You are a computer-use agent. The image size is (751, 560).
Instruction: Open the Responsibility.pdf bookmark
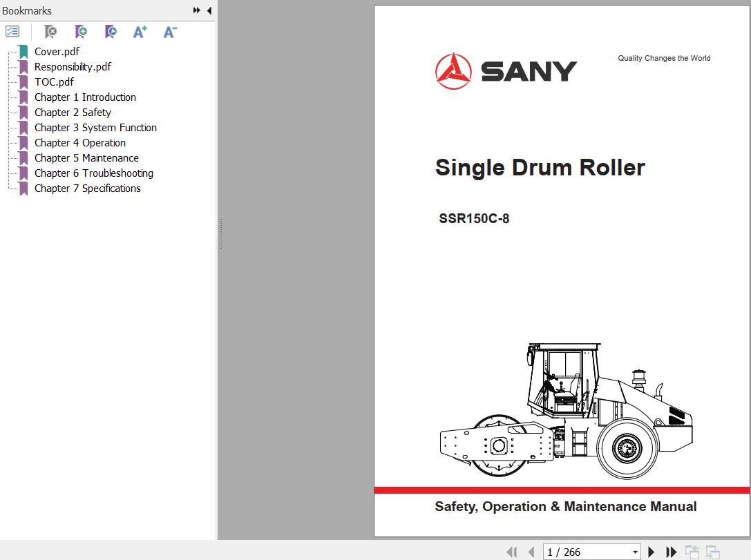[73, 66]
